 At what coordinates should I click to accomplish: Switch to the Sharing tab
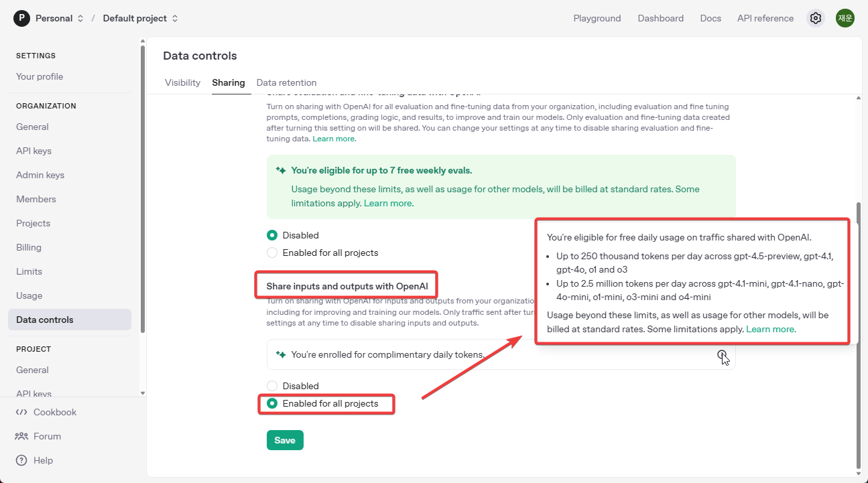coord(229,82)
